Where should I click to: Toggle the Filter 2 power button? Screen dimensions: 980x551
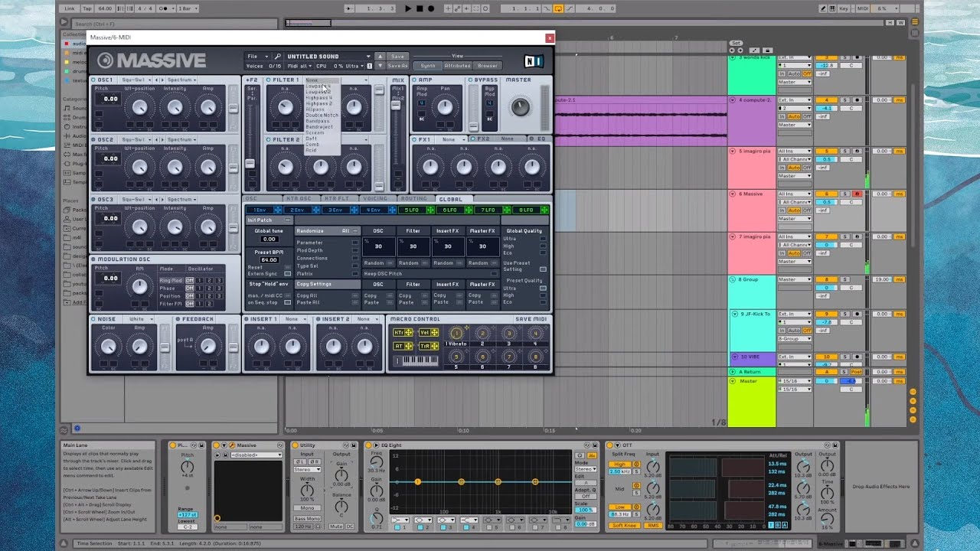(269, 140)
